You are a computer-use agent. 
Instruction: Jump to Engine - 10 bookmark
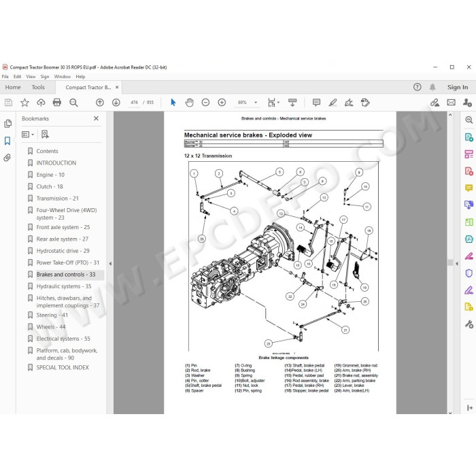[x=50, y=175]
